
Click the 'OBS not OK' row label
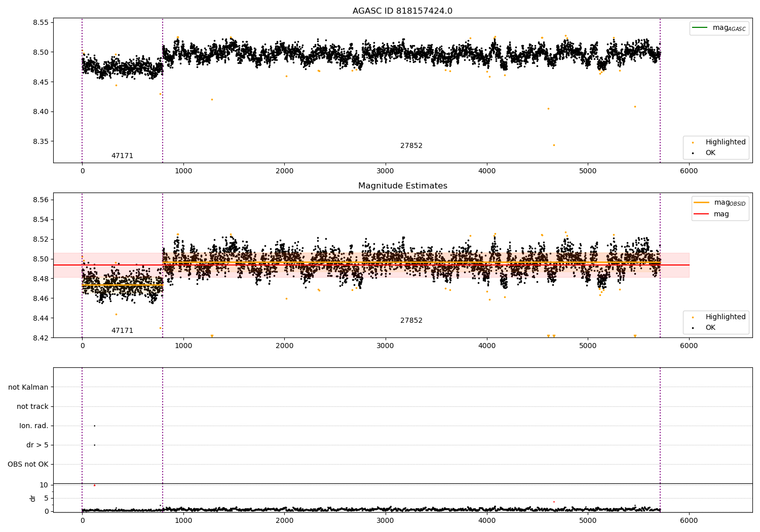point(28,465)
